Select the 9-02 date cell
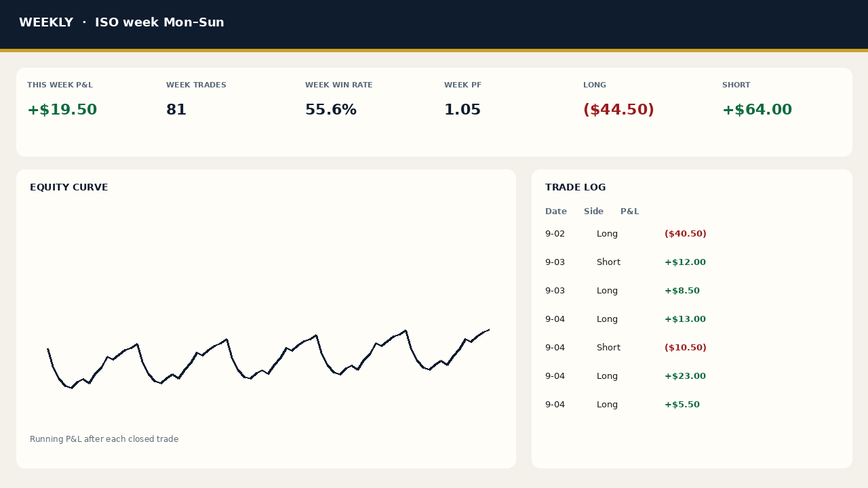The height and width of the screenshot is (488, 868). point(555,234)
